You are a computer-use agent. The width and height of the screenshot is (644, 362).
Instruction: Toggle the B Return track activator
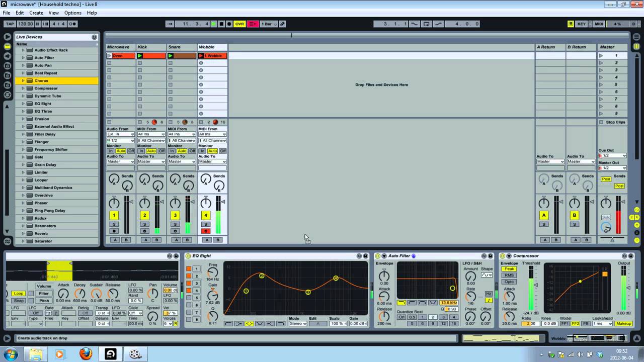coord(575,215)
